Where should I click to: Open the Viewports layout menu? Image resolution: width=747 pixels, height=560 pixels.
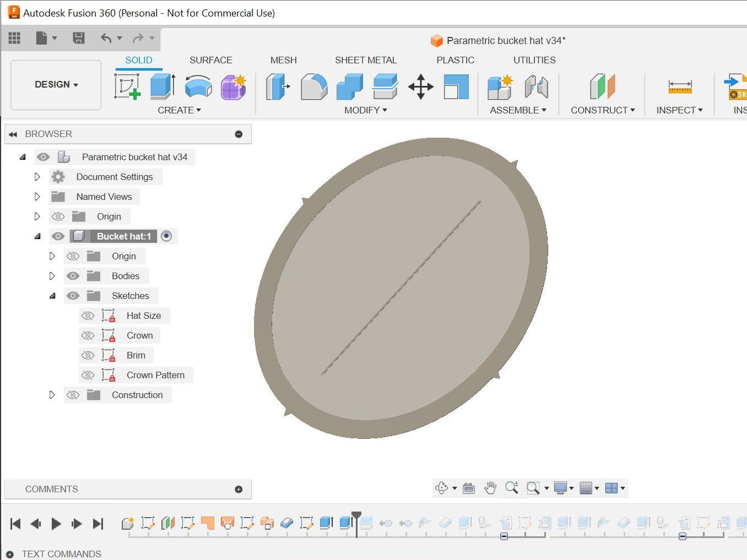[611, 488]
